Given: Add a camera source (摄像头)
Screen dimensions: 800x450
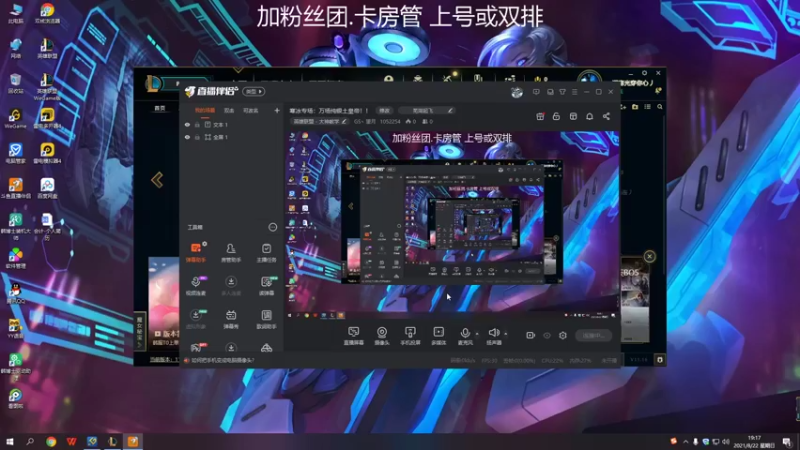Looking at the screenshot, I should pyautogui.click(x=382, y=336).
